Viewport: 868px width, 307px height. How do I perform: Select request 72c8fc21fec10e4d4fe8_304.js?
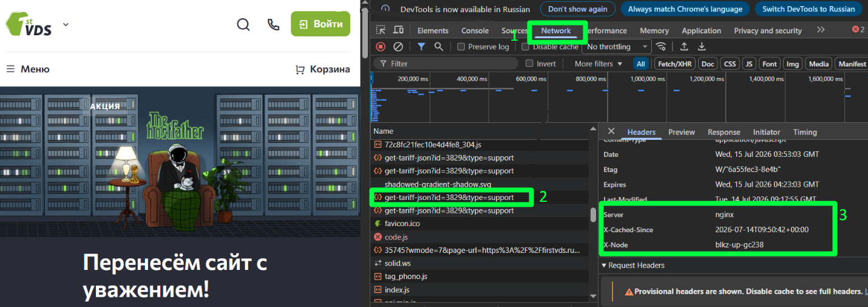coord(480,145)
